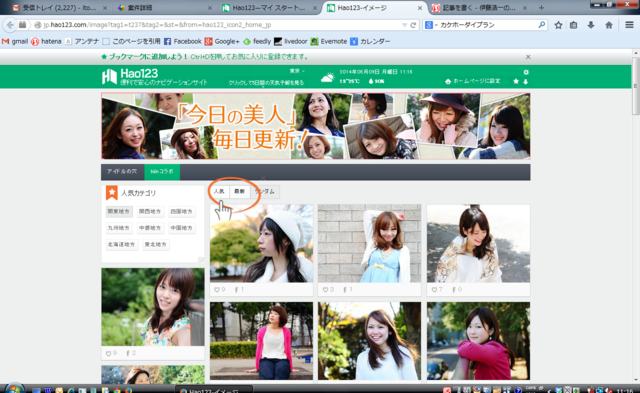Click the search magnifier icon in search box
640x393 pixels.
(541, 25)
